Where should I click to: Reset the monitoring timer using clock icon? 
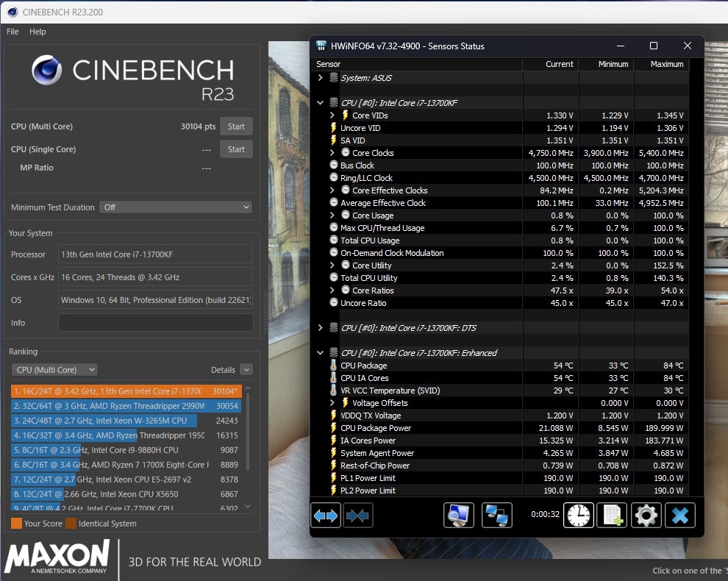pos(579,516)
